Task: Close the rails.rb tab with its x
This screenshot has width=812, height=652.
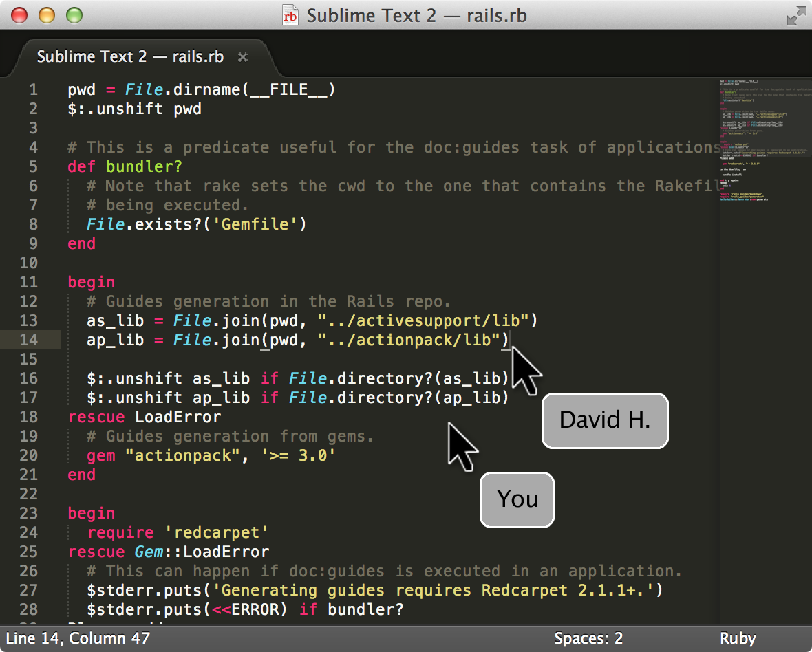Action: [x=242, y=57]
